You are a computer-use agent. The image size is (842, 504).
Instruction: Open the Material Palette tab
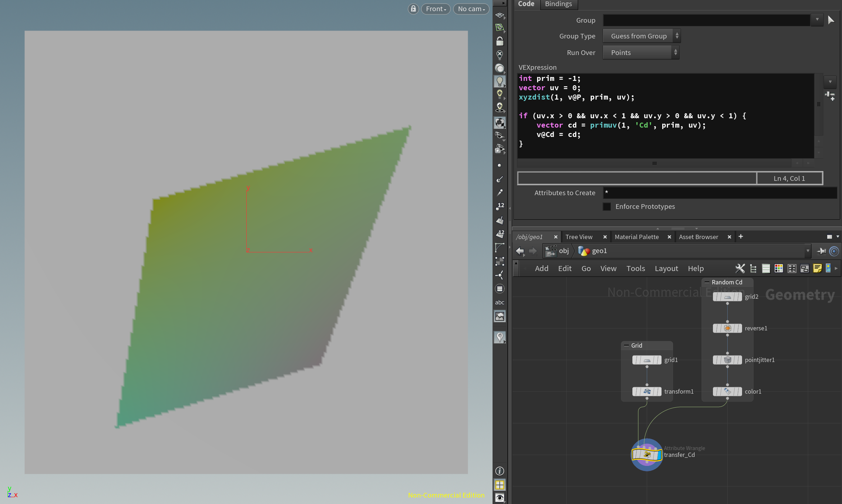point(637,237)
